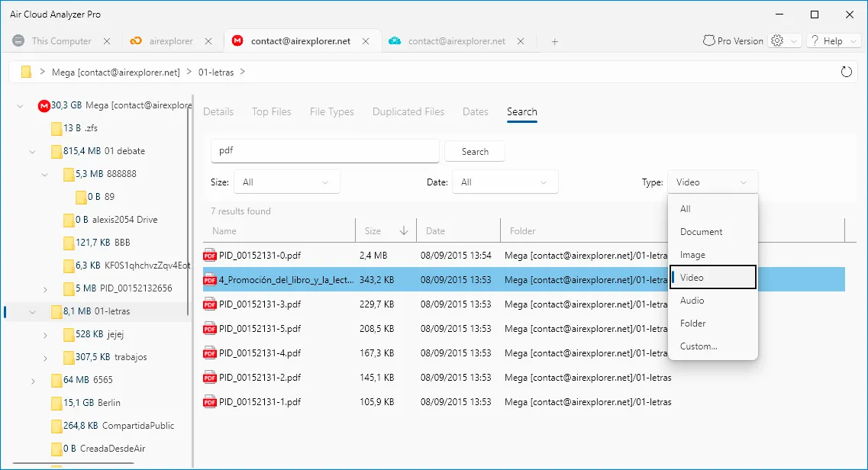Screen dimensions: 868x470
Task: Click the teal cloud icon on last tab
Action: click(x=395, y=41)
